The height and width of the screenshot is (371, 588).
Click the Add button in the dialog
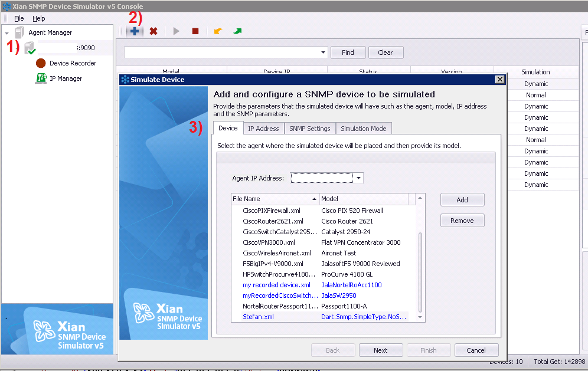[462, 200]
